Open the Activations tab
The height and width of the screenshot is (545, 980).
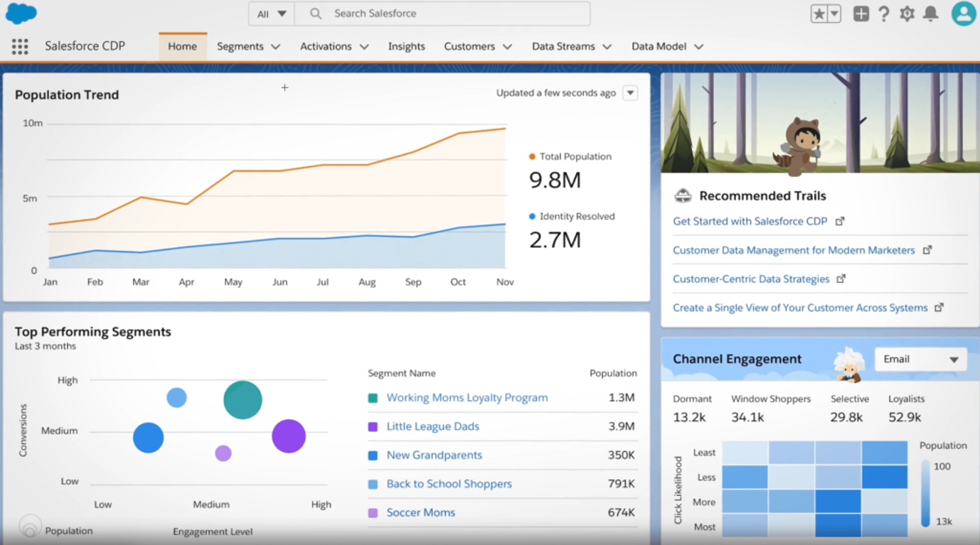coord(326,46)
